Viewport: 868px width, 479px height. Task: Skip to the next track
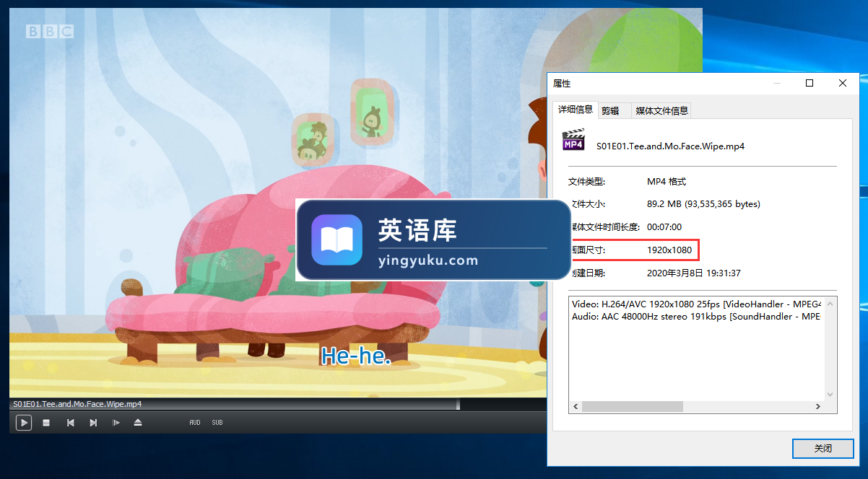93,423
